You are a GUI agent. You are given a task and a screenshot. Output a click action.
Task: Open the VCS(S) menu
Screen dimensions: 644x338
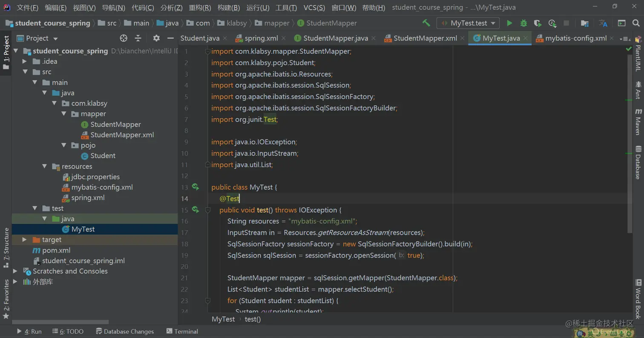314,8
